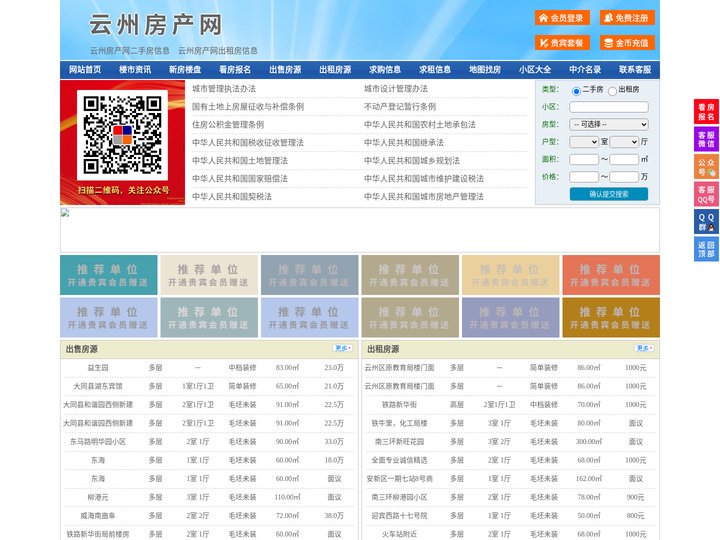Open 小区大全 in navigation

(535, 69)
